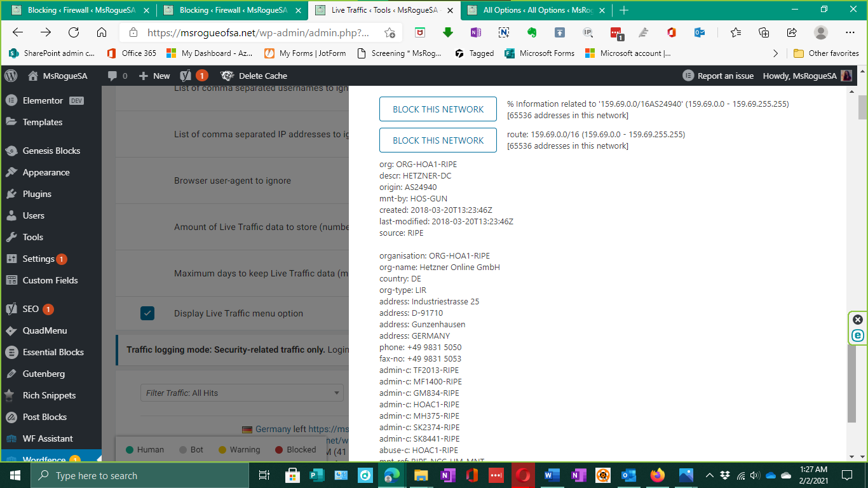Click the Delete Cache rocket icon
The height and width of the screenshot is (488, 868).
point(227,76)
